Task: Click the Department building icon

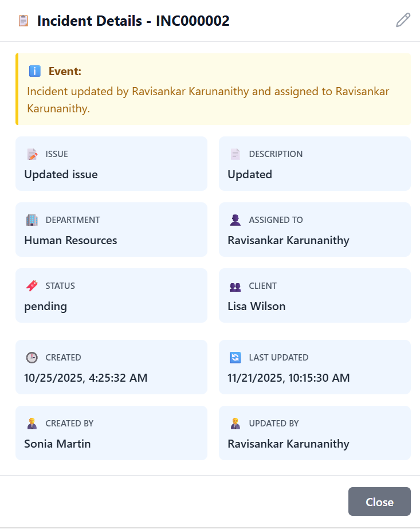Action: pyautogui.click(x=32, y=220)
